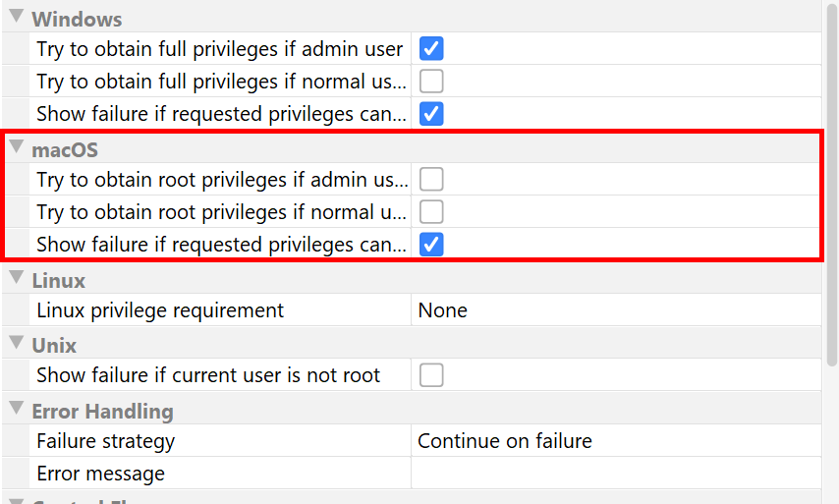Uncheck macOS show failure checkbox
This screenshot has height=504, width=839.
point(431,244)
